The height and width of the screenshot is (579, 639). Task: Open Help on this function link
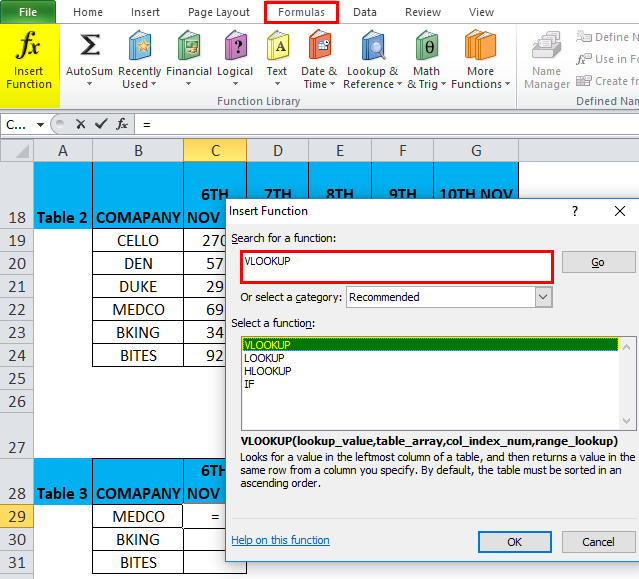280,540
